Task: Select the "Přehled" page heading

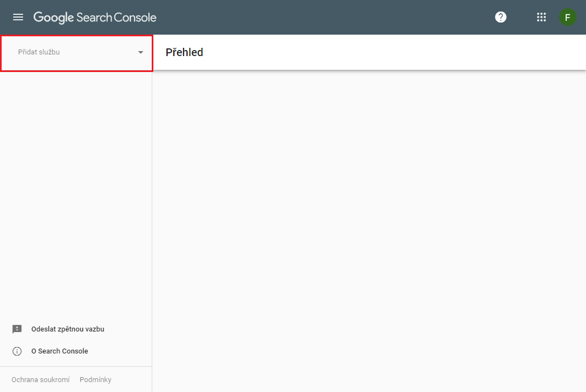Action: click(x=184, y=52)
